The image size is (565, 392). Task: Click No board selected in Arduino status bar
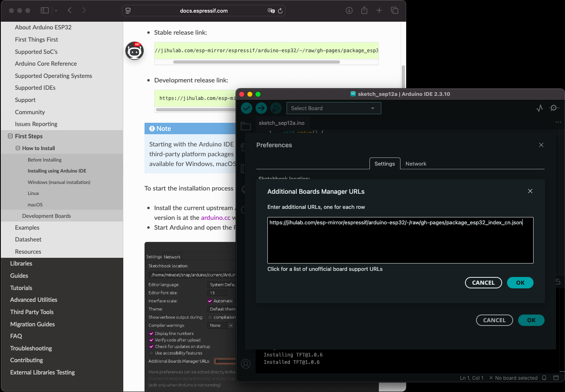click(513, 378)
